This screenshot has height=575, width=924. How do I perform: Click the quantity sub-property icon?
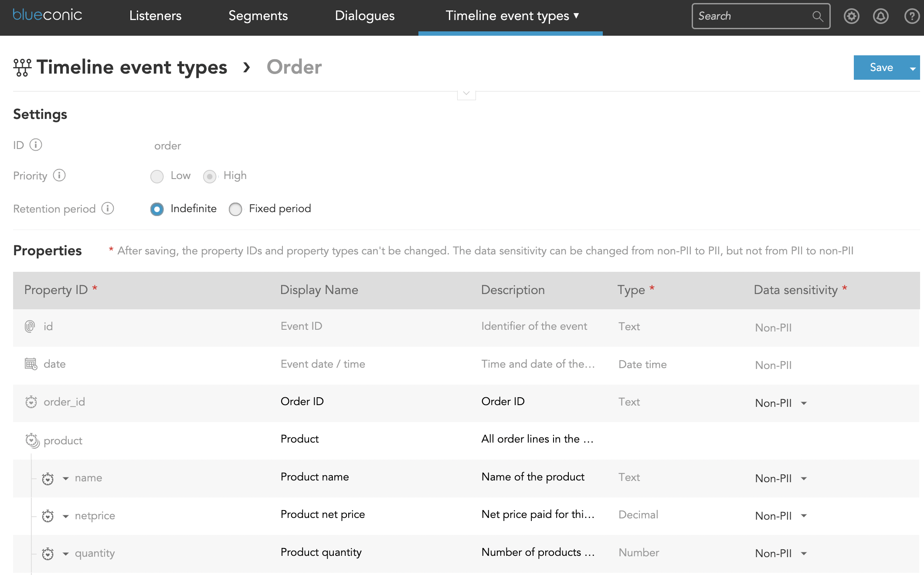48,552
